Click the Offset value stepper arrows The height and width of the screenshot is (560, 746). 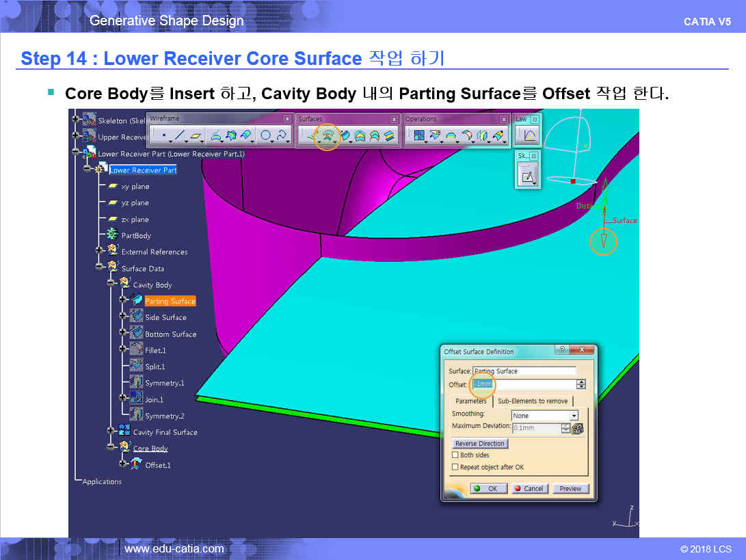(581, 384)
